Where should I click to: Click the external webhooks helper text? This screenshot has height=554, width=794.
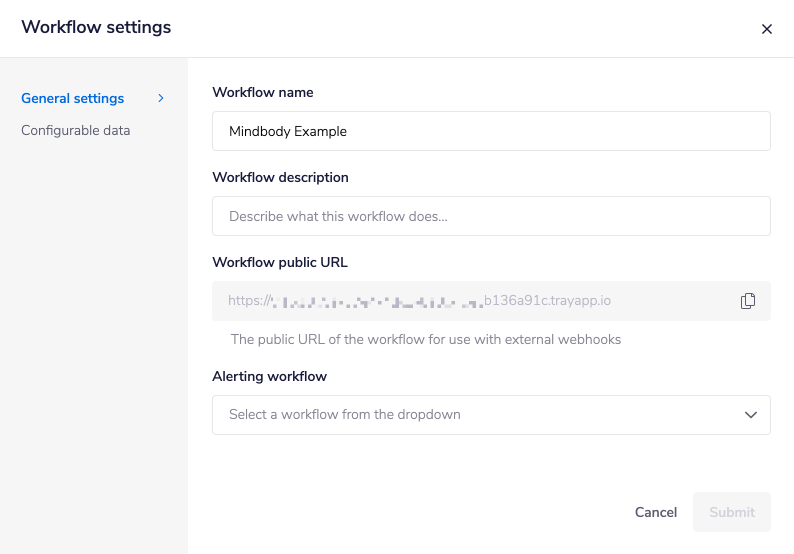click(x=426, y=340)
